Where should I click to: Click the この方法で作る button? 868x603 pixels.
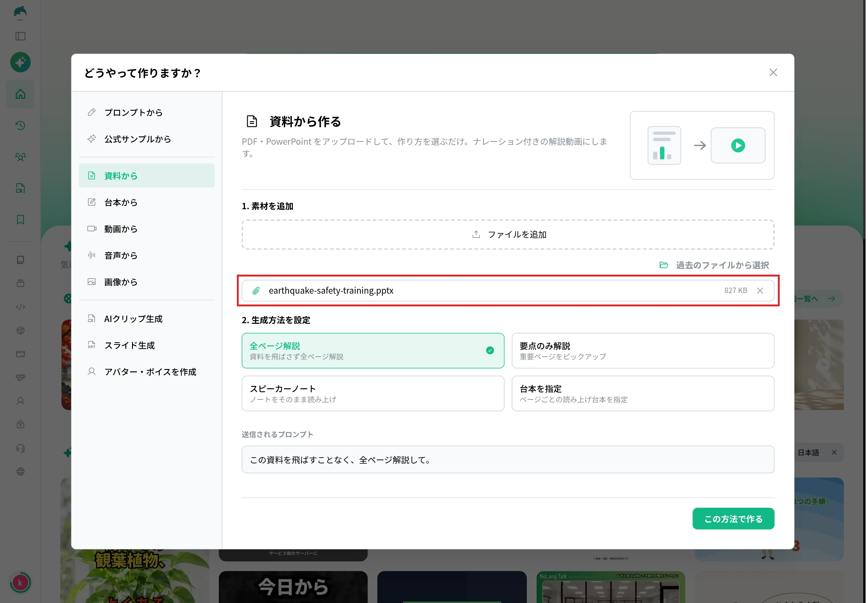733,519
